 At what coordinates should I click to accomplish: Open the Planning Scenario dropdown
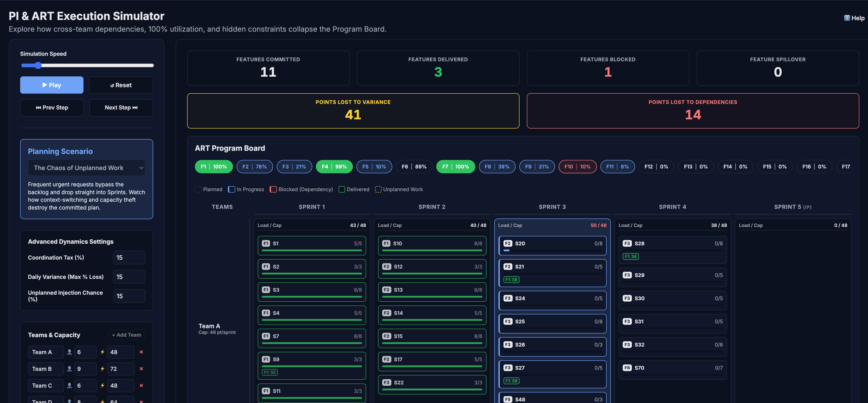pyautogui.click(x=87, y=168)
